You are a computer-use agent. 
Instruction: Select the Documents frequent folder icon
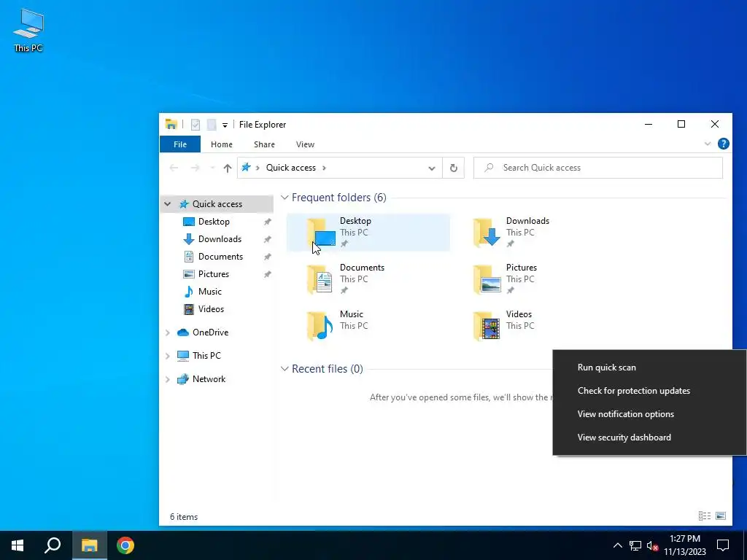tap(321, 279)
